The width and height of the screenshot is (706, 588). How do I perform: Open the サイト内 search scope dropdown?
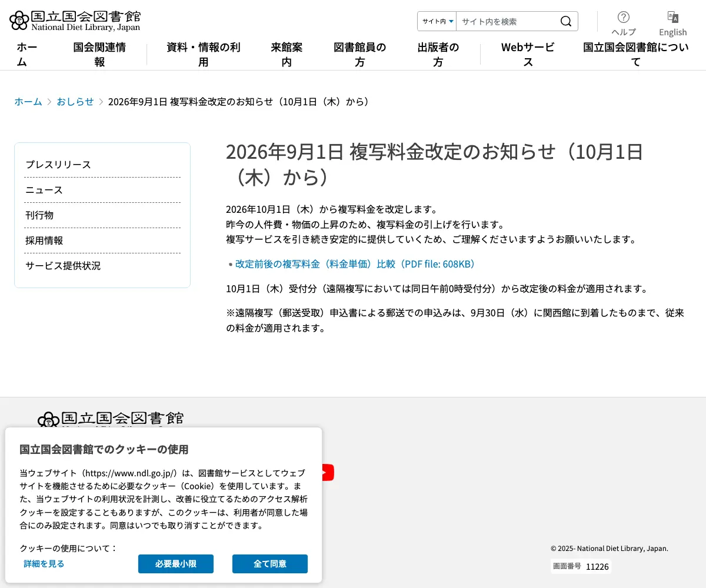437,22
